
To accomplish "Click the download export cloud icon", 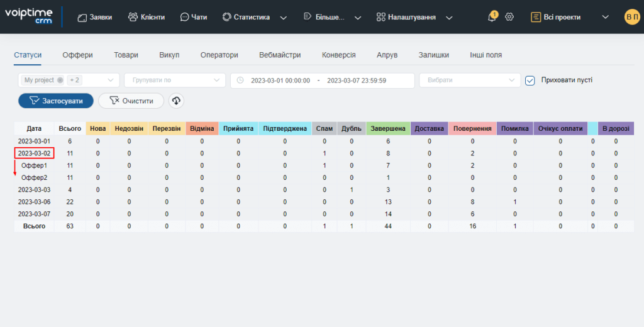I will click(176, 101).
